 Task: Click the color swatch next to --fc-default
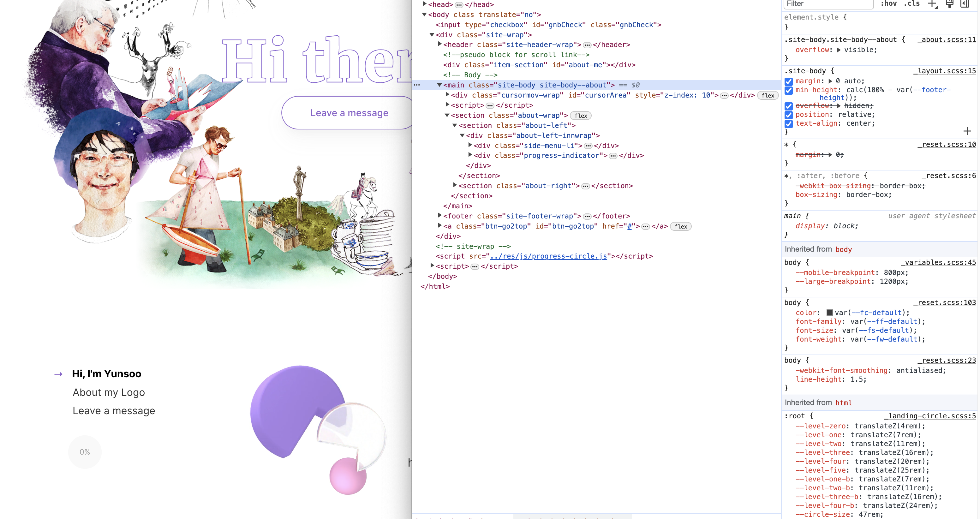click(x=830, y=313)
